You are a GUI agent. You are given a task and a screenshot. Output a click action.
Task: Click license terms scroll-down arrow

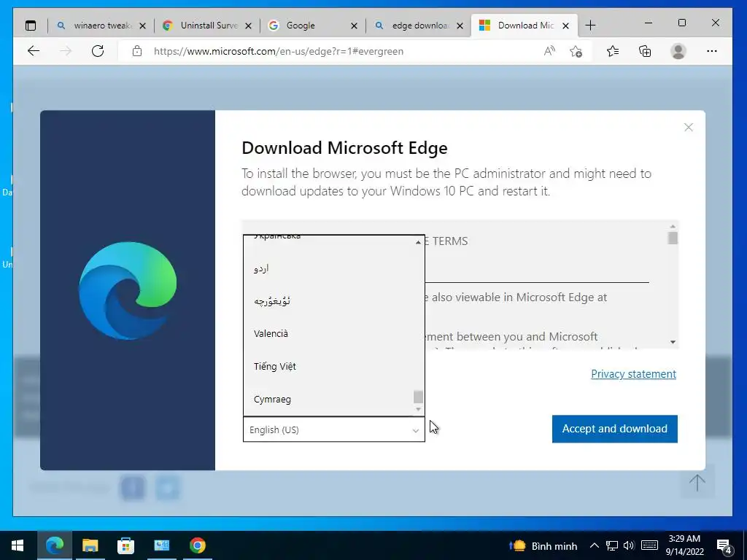coord(673,342)
